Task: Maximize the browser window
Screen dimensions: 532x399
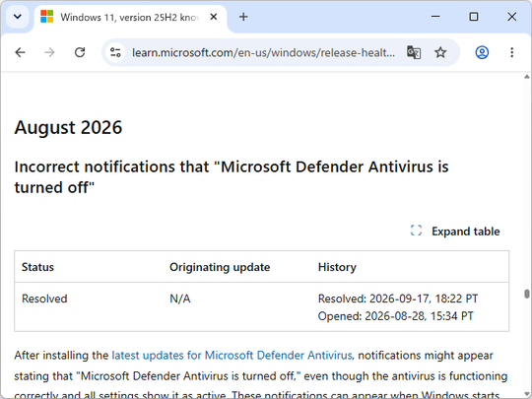Action: click(474, 17)
